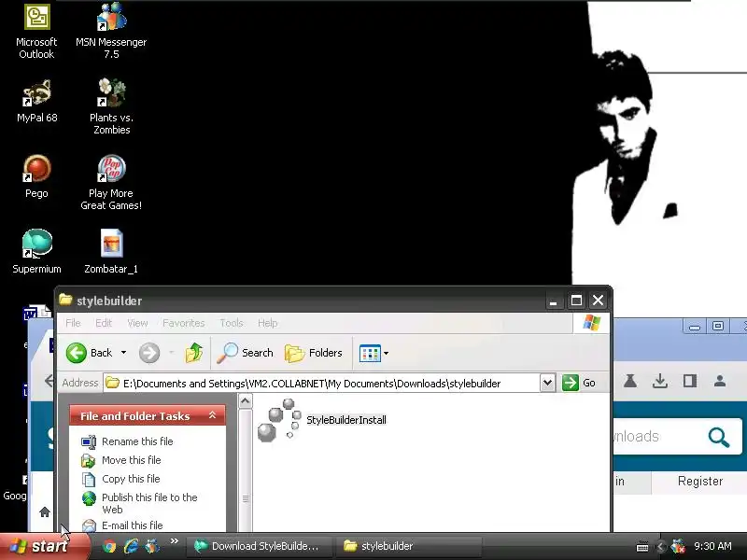Select Play More Great Games shortcut
This screenshot has width=747, height=560.
(111, 182)
